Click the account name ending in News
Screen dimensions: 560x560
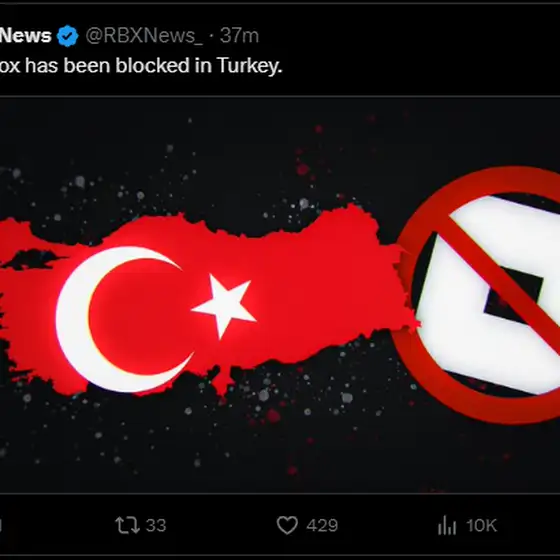coord(26,36)
